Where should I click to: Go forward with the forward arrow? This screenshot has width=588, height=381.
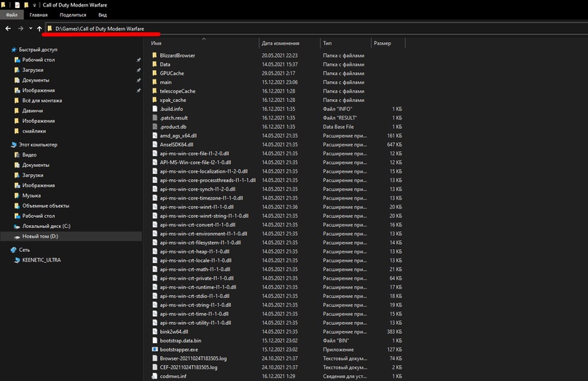20,28
